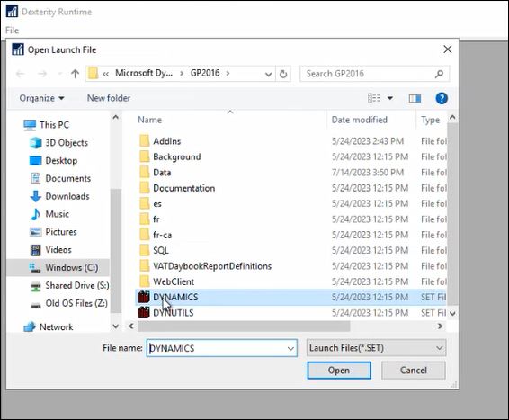The width and height of the screenshot is (509, 420).
Task: Click the horizontal scrollbar right arrow
Action: (440, 326)
